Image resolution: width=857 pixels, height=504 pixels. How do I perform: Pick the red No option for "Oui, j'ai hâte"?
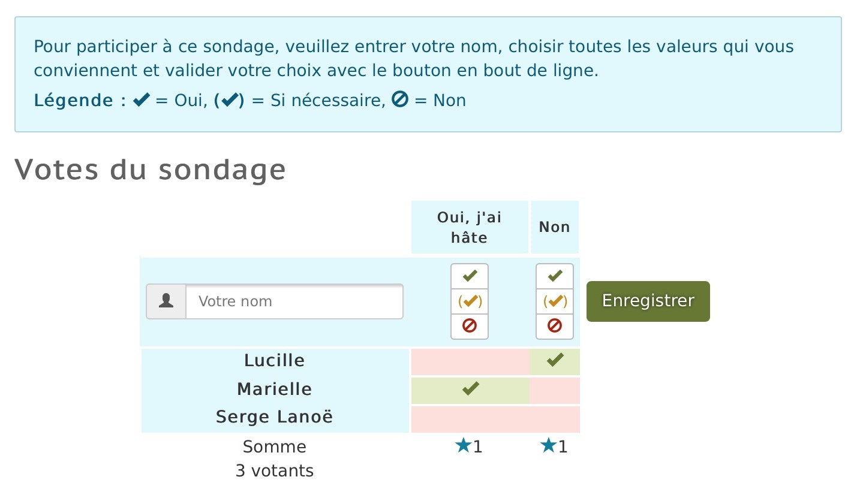click(470, 326)
